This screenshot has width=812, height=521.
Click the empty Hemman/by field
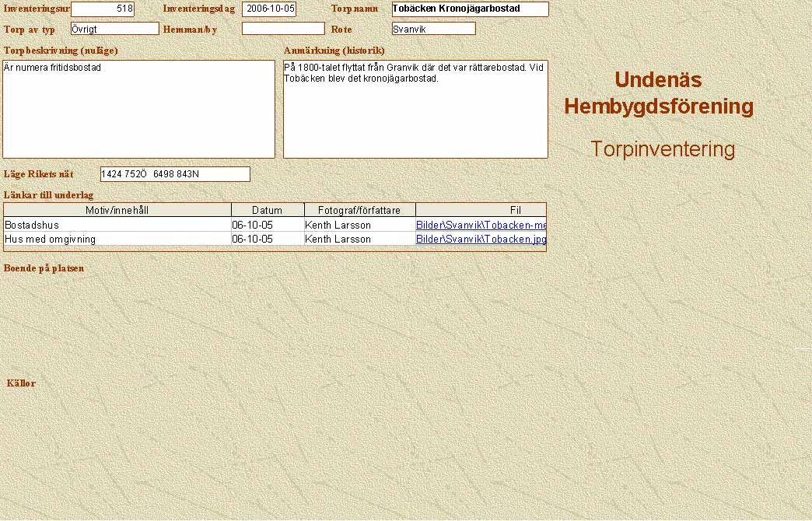click(283, 29)
